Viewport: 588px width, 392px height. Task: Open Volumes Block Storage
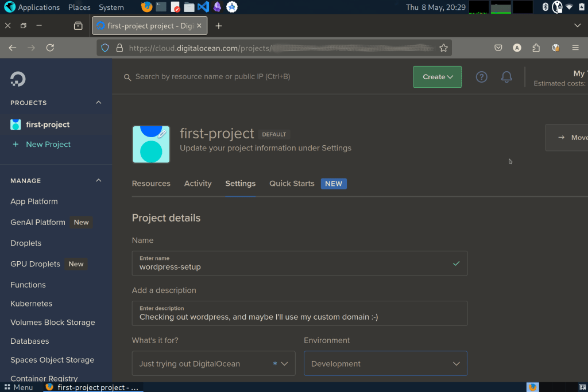[53, 322]
